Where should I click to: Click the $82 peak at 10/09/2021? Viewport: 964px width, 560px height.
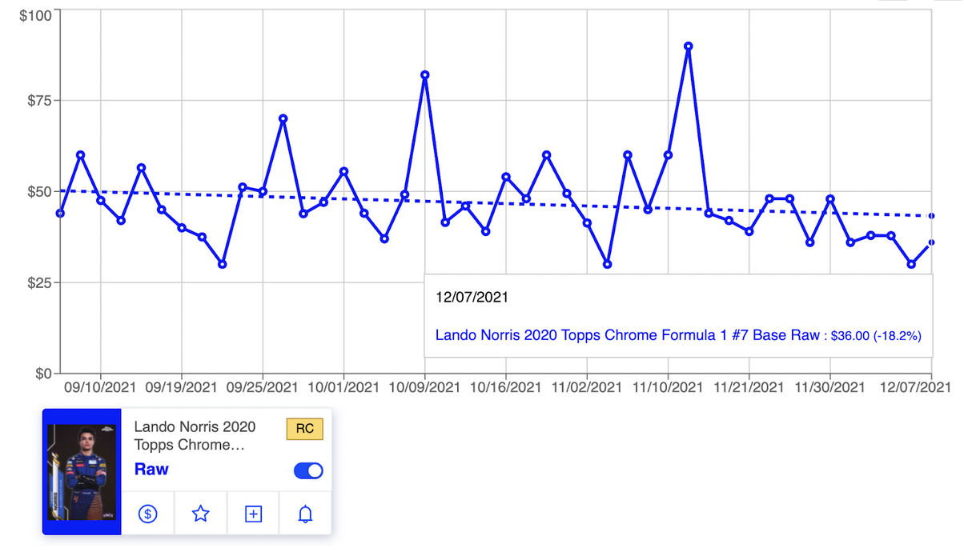425,74
